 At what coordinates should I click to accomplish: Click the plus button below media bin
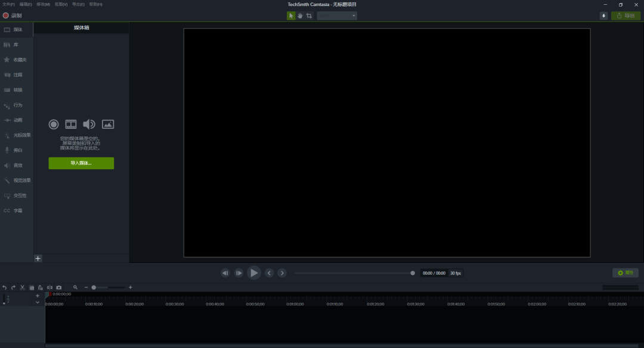point(38,259)
